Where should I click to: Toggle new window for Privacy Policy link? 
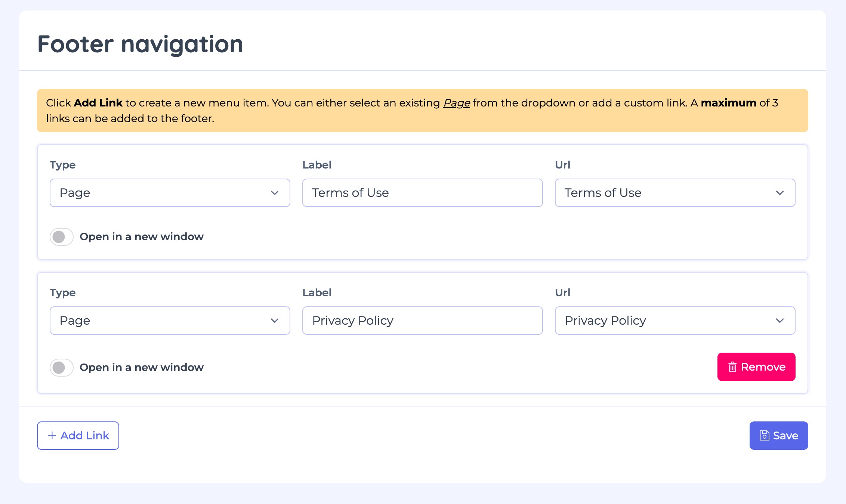(62, 368)
